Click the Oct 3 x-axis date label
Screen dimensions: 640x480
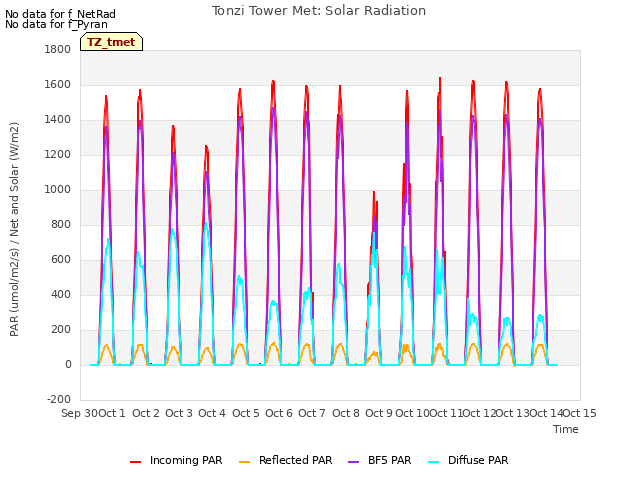(179, 413)
